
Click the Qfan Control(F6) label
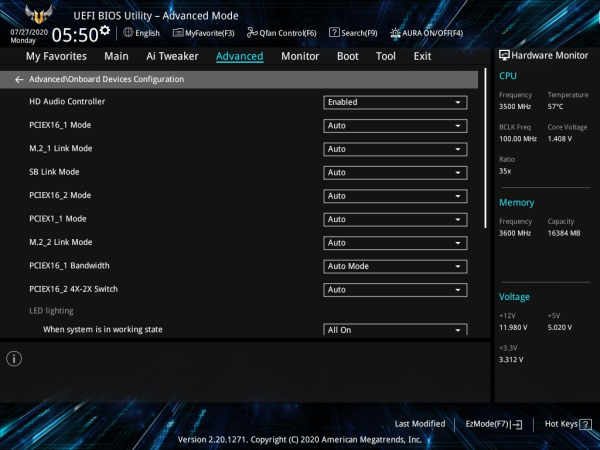pos(288,33)
